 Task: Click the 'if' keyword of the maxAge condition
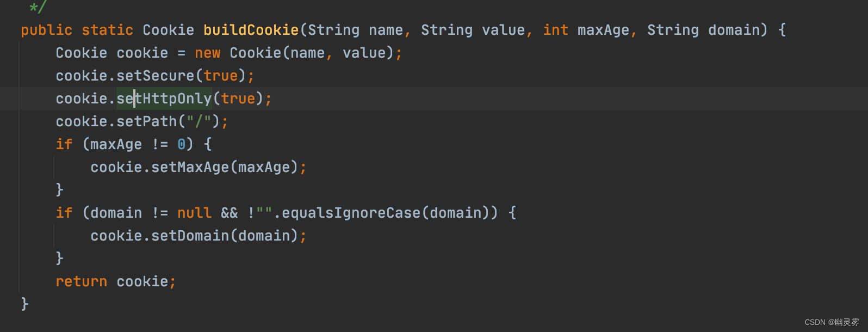tap(64, 144)
